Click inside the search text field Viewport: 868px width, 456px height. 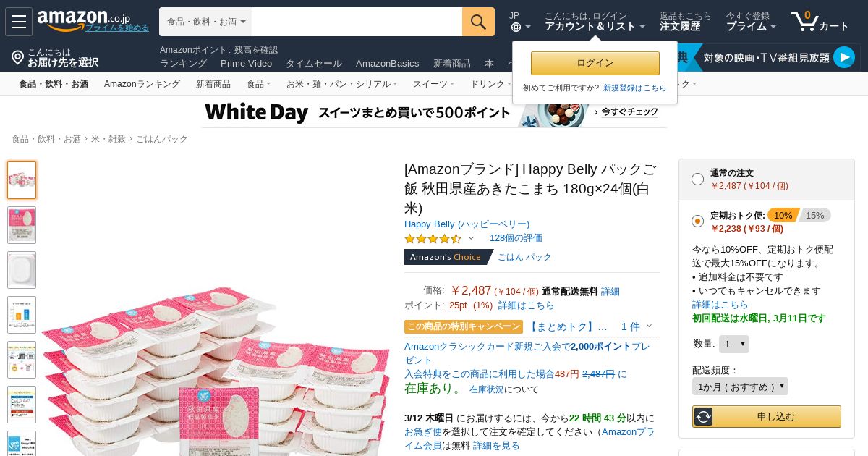click(x=357, y=22)
